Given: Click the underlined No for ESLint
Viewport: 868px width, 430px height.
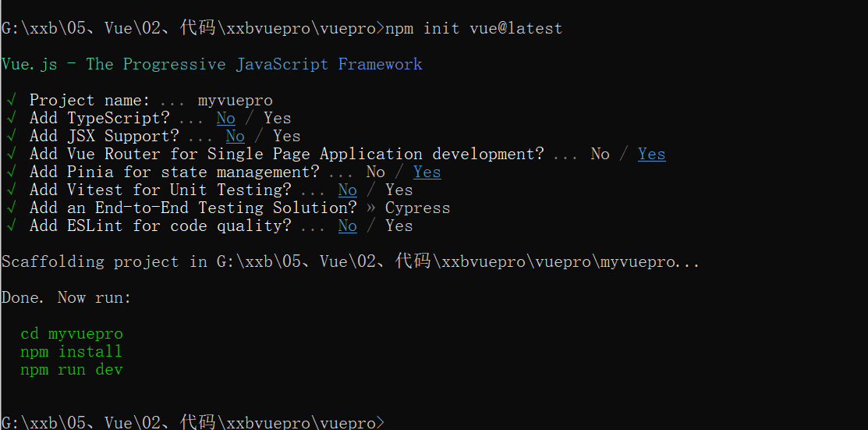Looking at the screenshot, I should point(348,226).
